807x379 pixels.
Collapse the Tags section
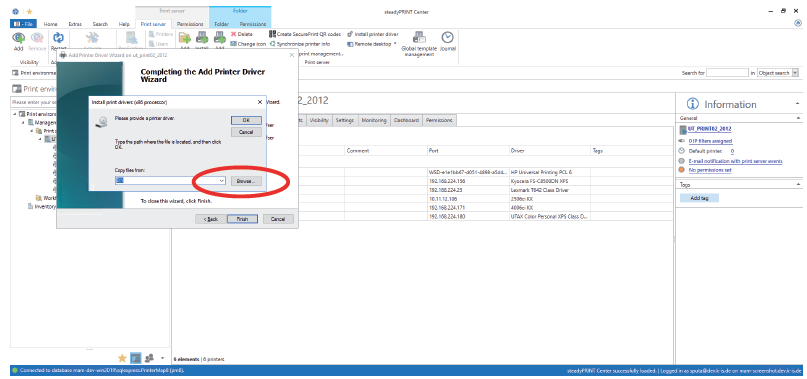(798, 184)
